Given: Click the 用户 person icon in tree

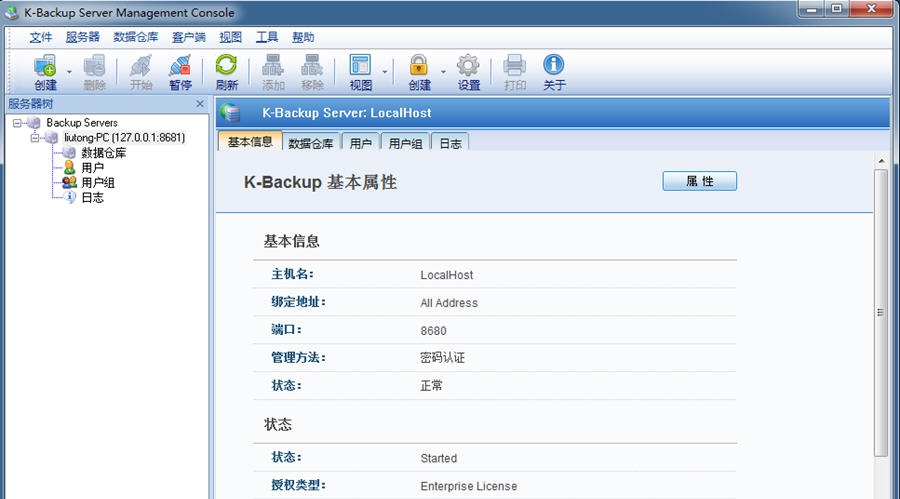Looking at the screenshot, I should [69, 168].
